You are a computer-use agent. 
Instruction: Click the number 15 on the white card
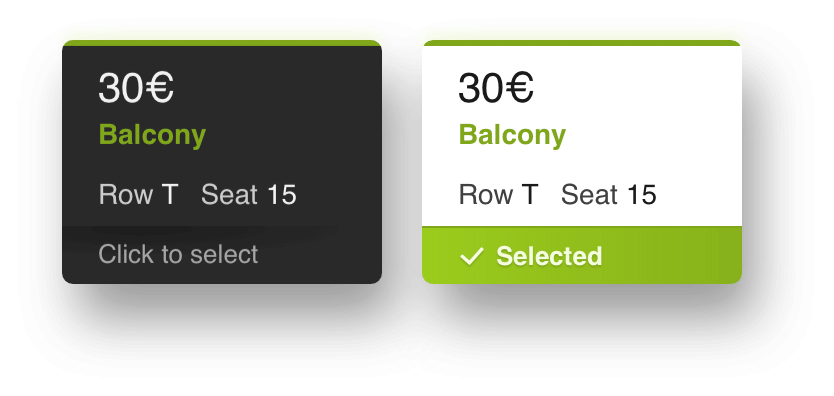tap(642, 195)
